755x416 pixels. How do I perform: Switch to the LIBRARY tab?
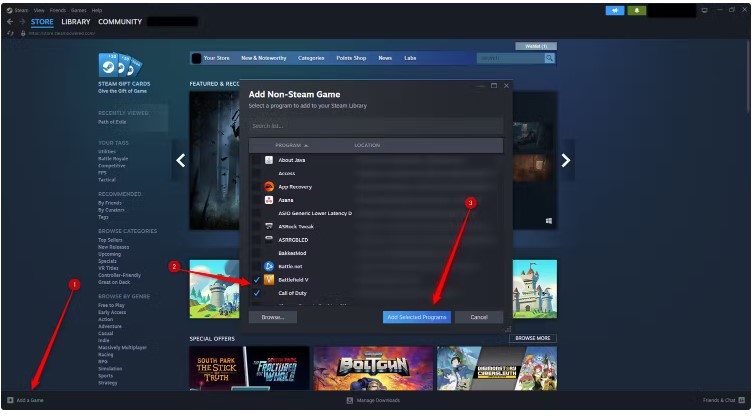tap(76, 22)
